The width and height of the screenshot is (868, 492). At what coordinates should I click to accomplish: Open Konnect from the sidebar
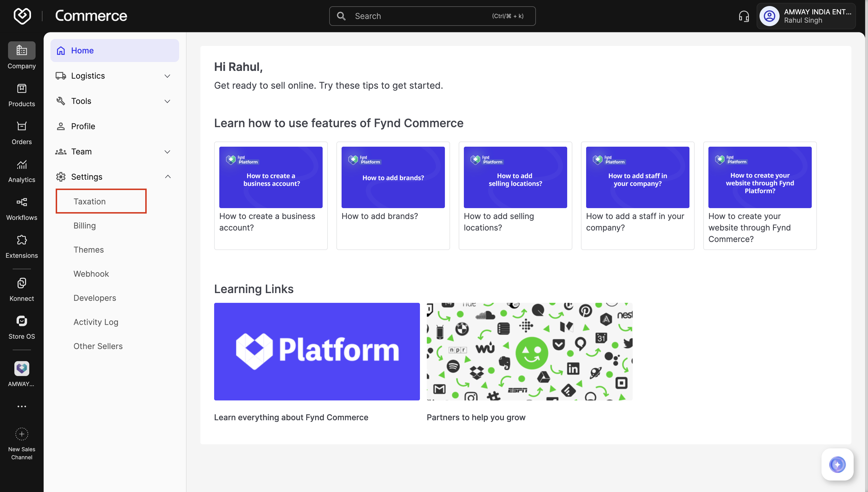click(22, 290)
